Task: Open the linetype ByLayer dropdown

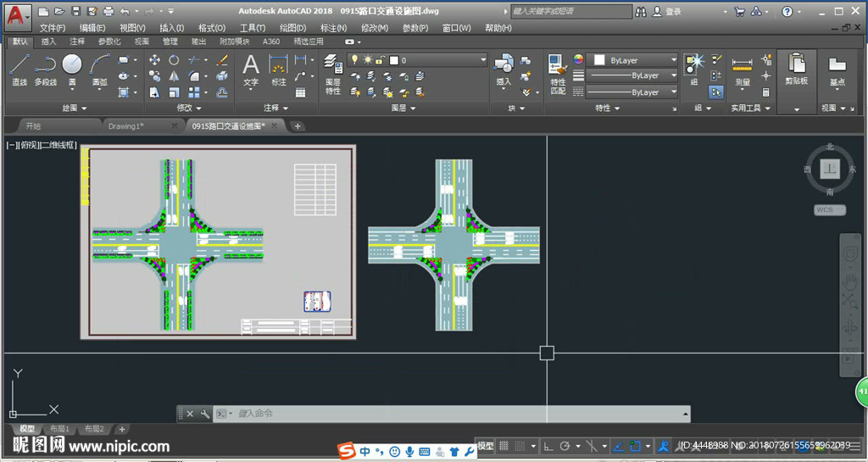Action: point(632,92)
